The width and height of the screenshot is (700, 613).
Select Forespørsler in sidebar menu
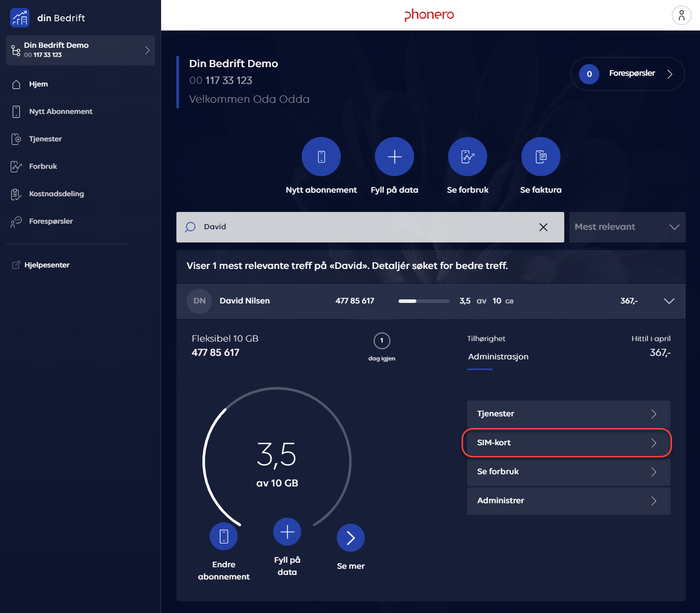click(x=51, y=222)
